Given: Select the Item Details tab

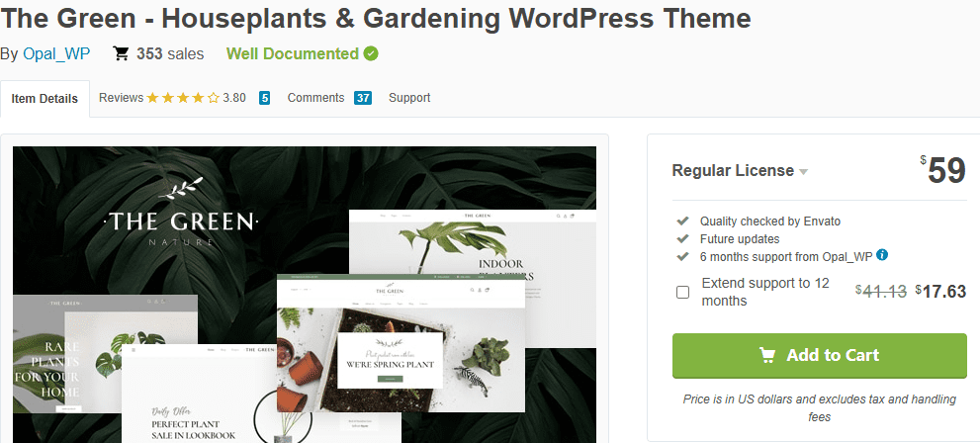Looking at the screenshot, I should pos(45,99).
